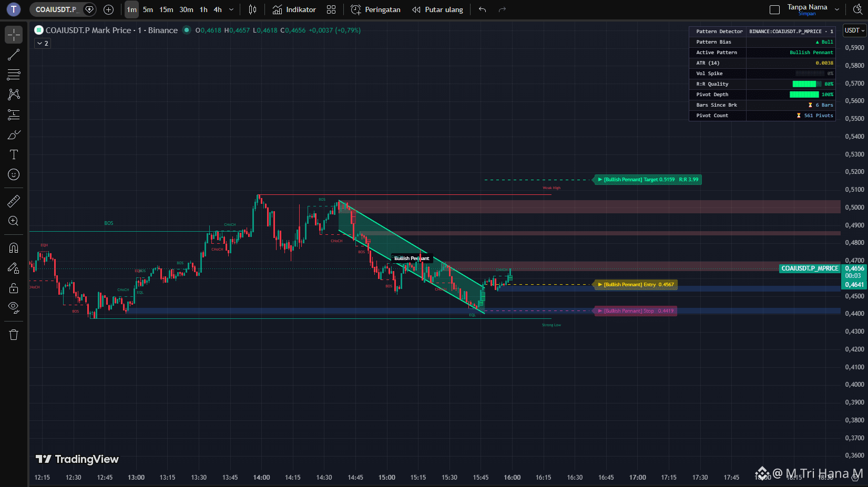Click the 0,5000 price axis label

[854, 208]
